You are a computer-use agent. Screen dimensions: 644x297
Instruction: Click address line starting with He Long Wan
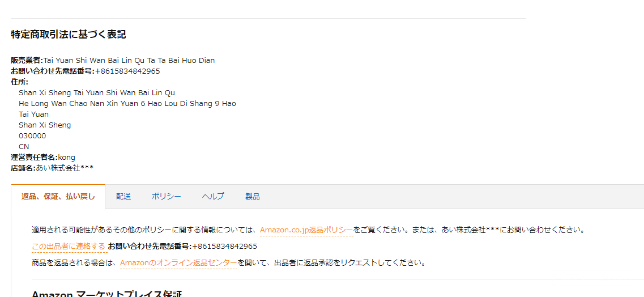click(127, 104)
